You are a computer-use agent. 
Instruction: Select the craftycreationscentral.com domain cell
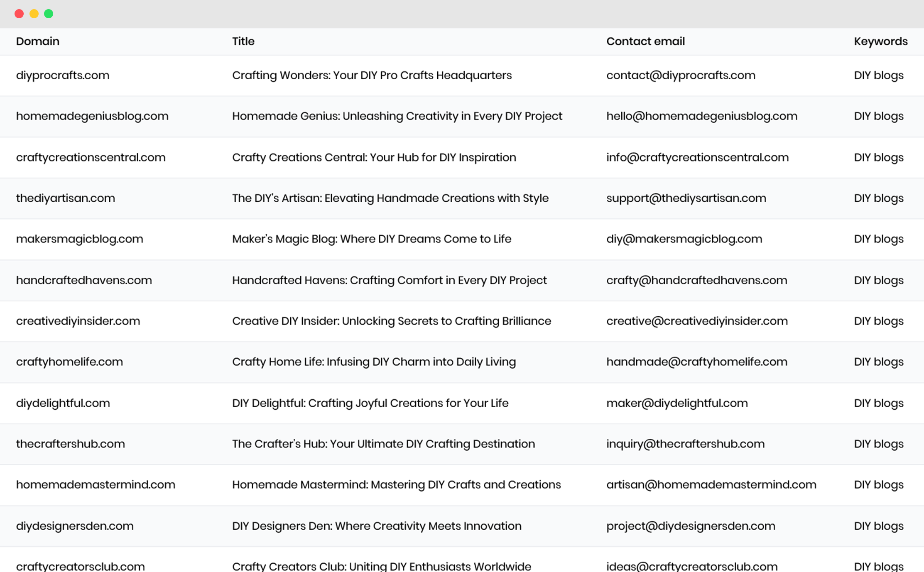click(x=91, y=157)
